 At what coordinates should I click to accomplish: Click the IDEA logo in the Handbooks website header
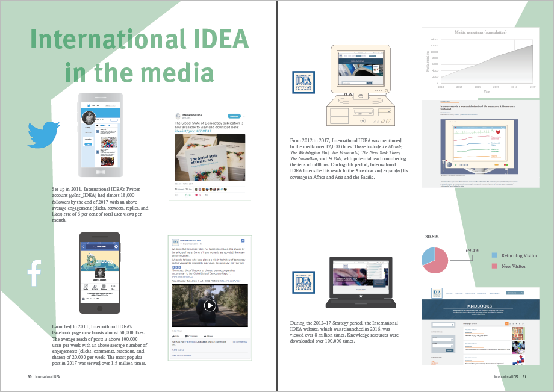(437, 293)
